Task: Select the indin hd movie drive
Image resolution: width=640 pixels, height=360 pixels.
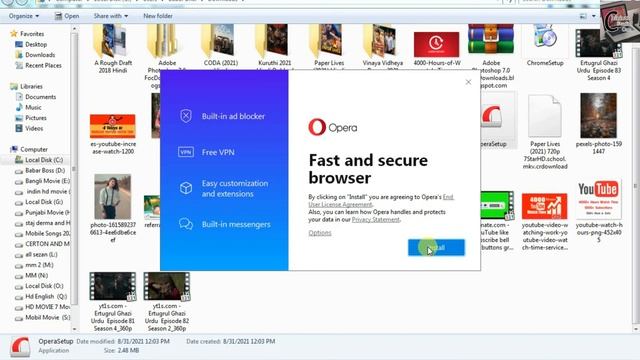Action: click(x=42, y=191)
